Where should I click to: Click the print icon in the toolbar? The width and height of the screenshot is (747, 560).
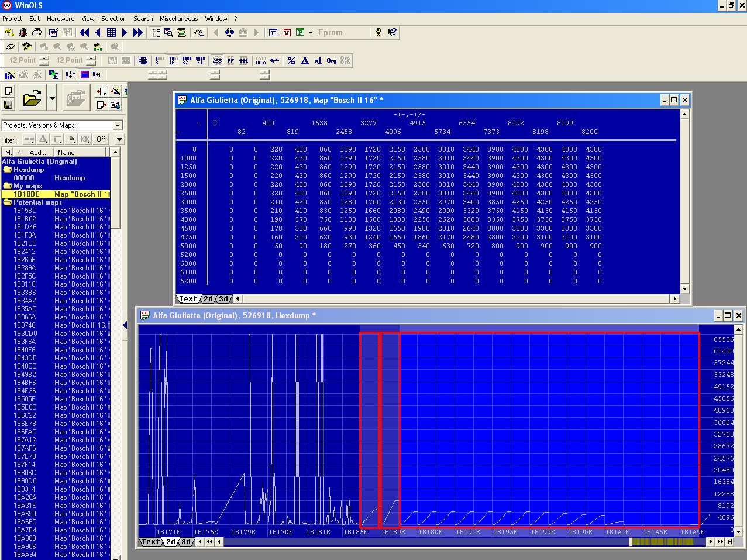37,33
